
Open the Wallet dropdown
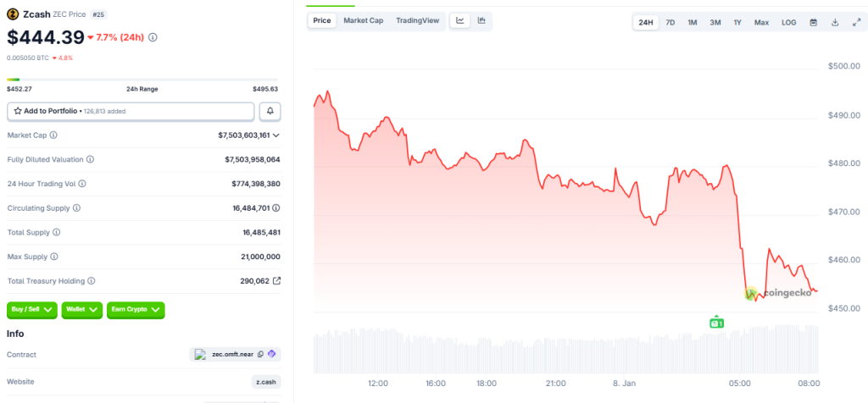click(82, 310)
